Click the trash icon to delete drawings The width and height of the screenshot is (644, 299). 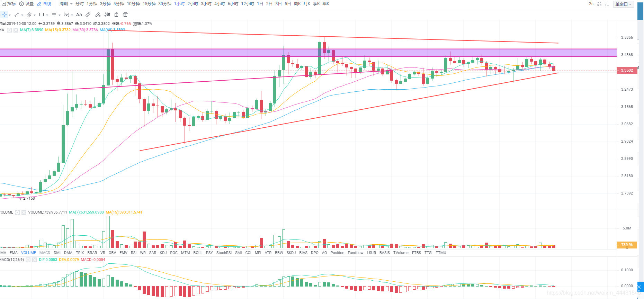pyautogui.click(x=125, y=15)
